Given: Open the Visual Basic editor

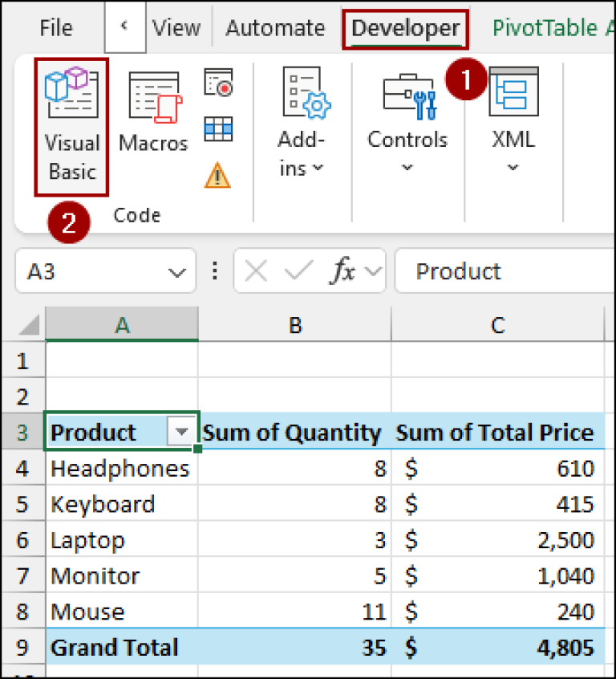Looking at the screenshot, I should (71, 126).
